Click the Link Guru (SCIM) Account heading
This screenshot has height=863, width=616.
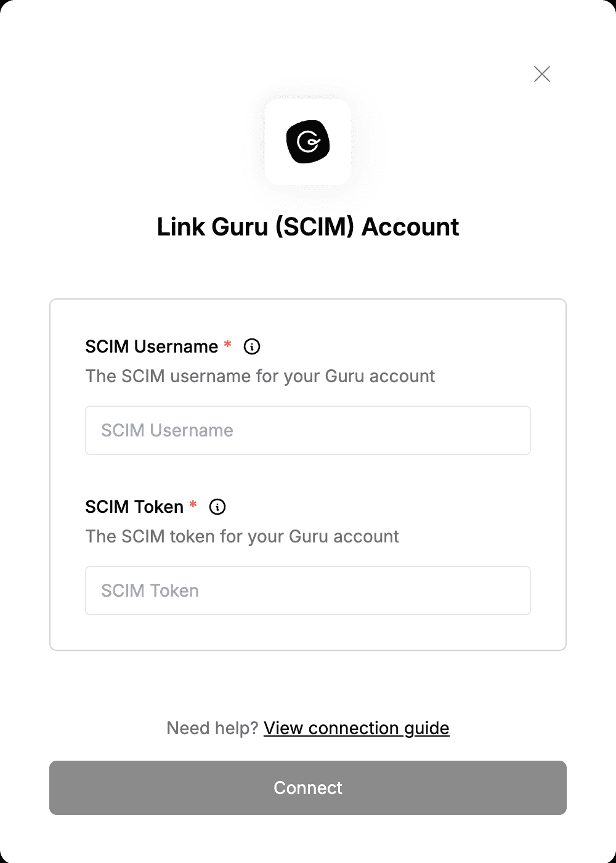pyautogui.click(x=308, y=227)
